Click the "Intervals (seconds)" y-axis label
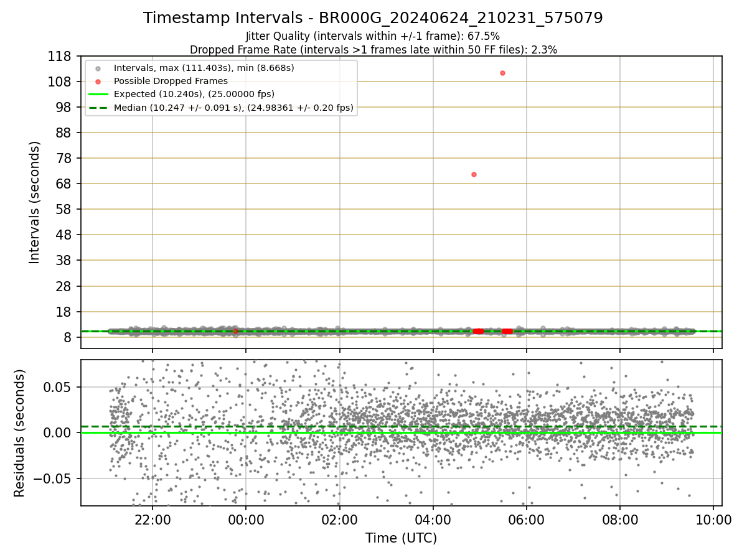 (35, 202)
